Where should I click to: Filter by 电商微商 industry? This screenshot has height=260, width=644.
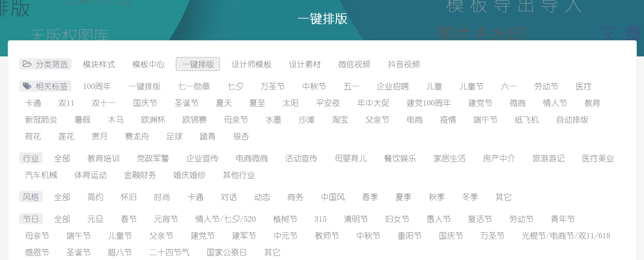[x=252, y=158]
